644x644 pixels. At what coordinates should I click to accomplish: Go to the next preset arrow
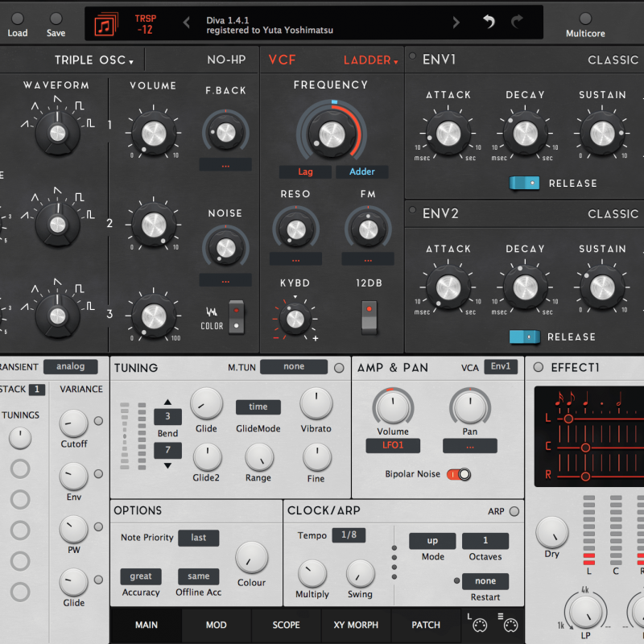click(x=456, y=23)
